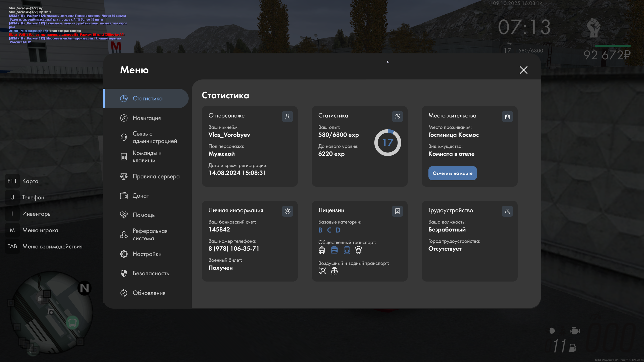Image resolution: width=644 pixels, height=362 pixels.
Task: Open the Донат section
Action: click(x=141, y=196)
